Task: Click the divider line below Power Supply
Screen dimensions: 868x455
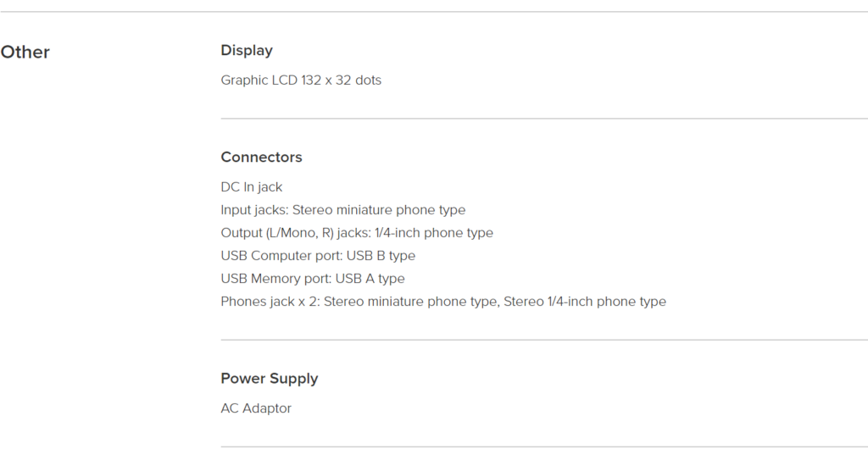Action: 544,447
